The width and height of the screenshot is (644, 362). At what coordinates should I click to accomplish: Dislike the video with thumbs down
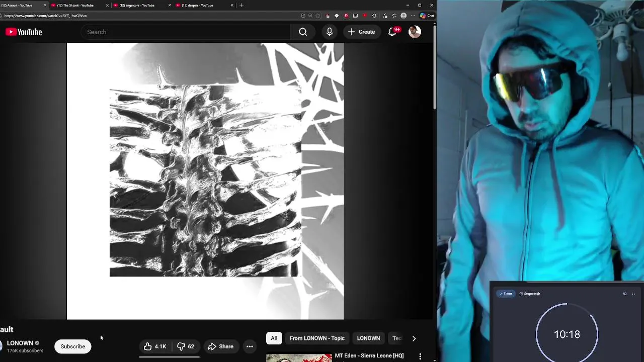186,346
